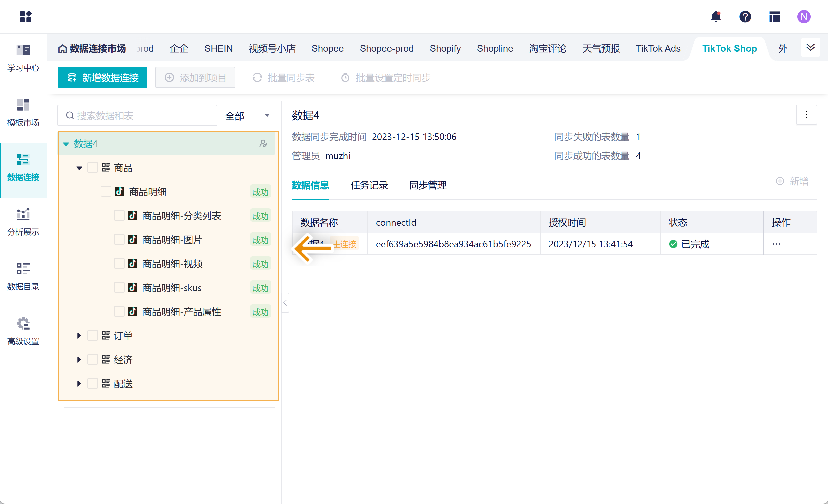Switch to the 任务记录 tab

pos(369,185)
